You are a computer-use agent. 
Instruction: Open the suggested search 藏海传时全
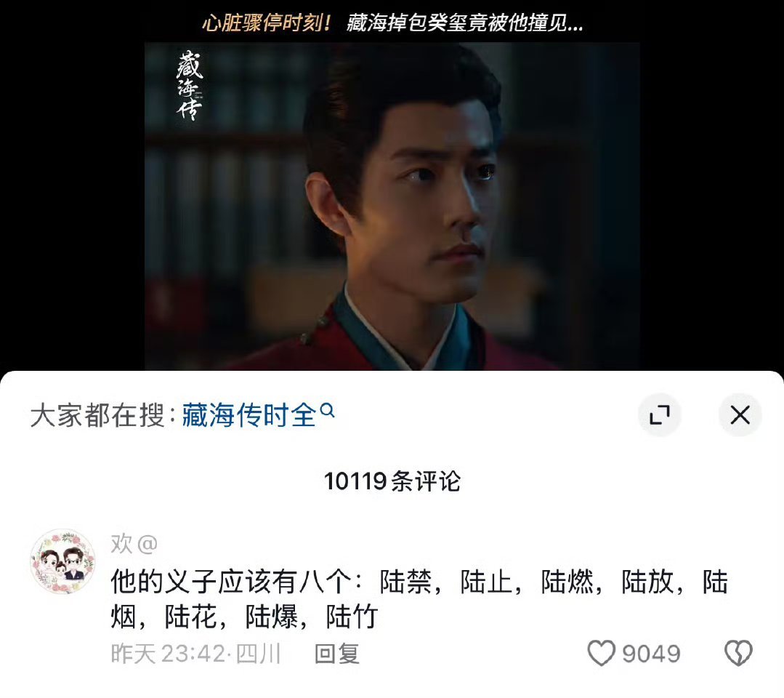coord(248,415)
